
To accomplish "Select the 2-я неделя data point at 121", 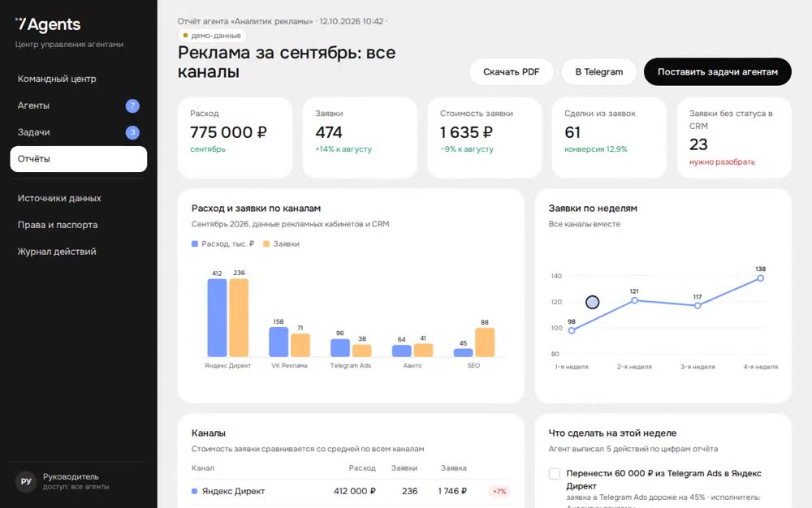I will (634, 300).
